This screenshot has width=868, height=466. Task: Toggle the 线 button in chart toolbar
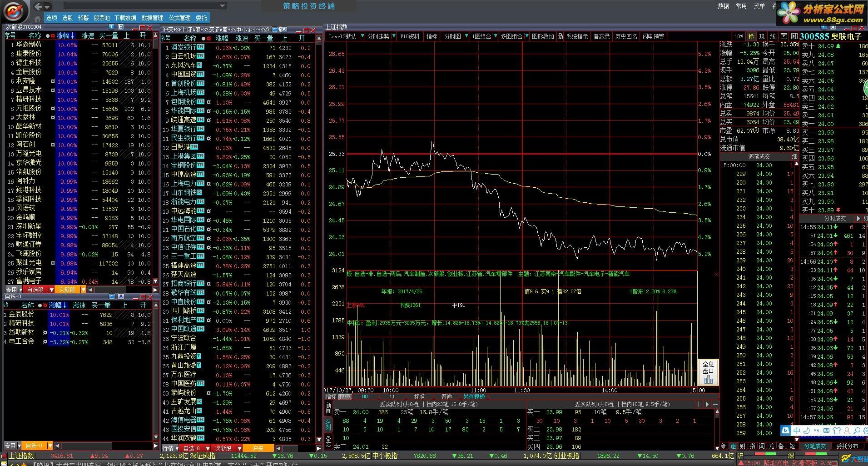[773, 36]
